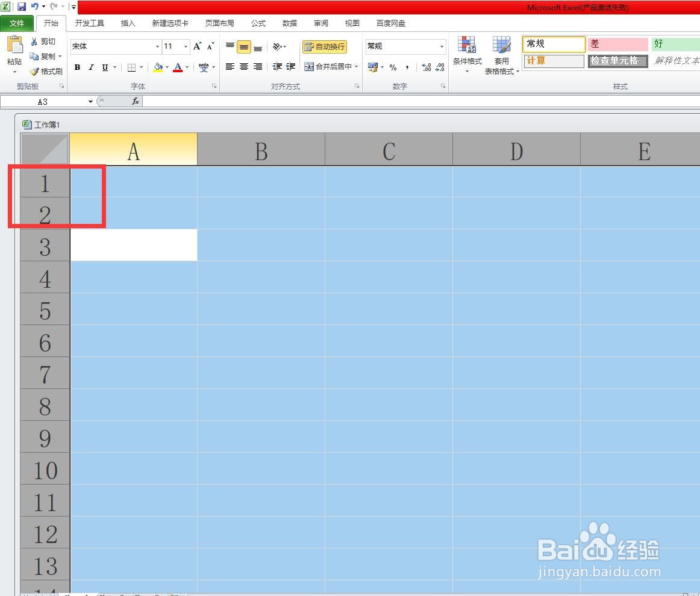Viewport: 700px width, 596px height.
Task: Increase decimal places
Action: pos(427,67)
